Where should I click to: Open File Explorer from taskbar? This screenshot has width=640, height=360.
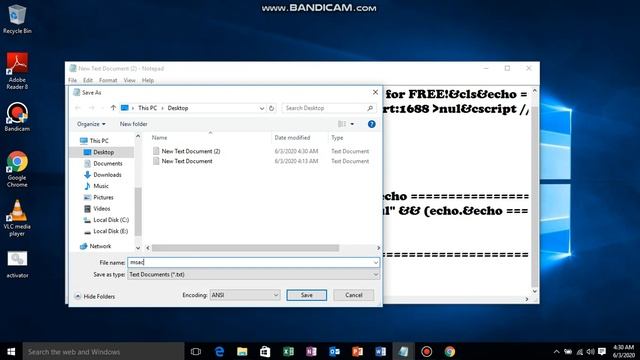pyautogui.click(x=242, y=351)
